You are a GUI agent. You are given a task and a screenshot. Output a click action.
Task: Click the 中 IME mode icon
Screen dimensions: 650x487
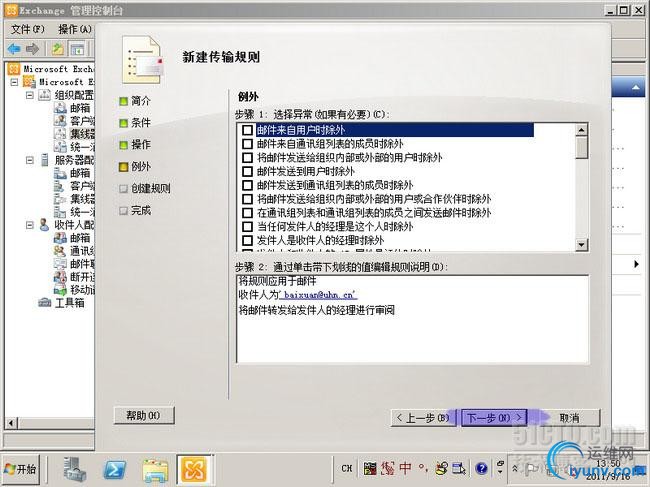tap(405, 468)
